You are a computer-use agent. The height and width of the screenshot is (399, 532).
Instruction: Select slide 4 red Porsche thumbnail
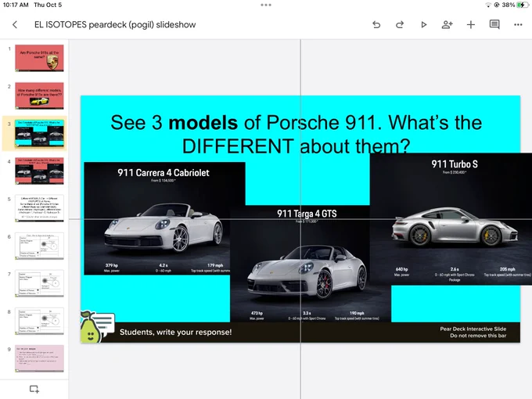pyautogui.click(x=39, y=171)
